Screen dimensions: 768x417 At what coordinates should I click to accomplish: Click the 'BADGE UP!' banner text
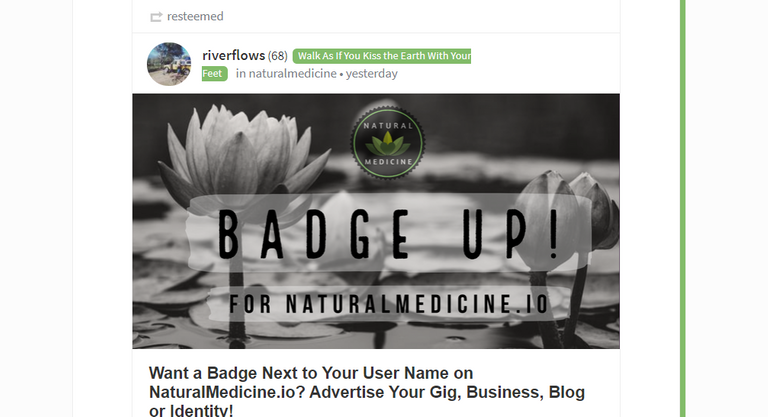click(387, 234)
